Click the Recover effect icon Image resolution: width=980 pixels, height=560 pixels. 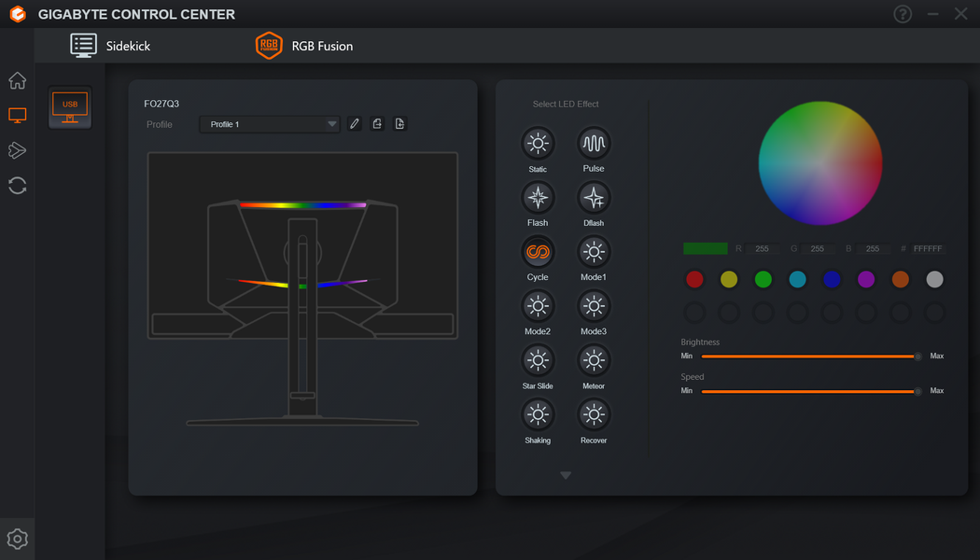[x=593, y=415]
